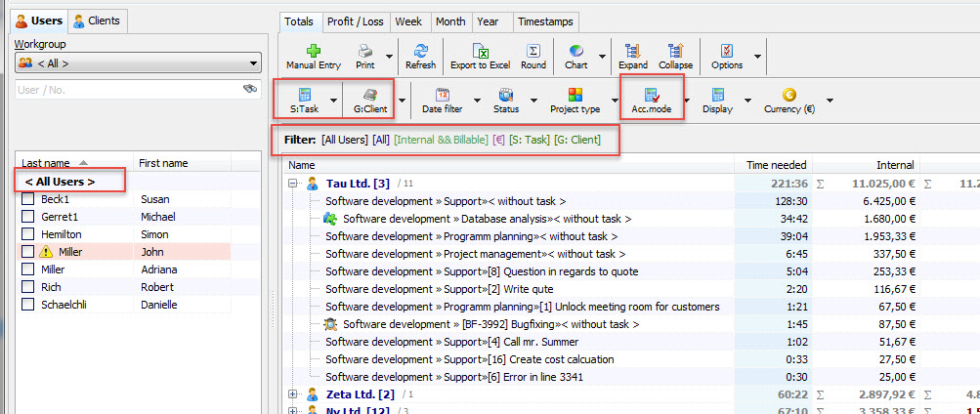Enable the Rich Robert user checkbox
This screenshot has width=980, height=414.
point(28,287)
